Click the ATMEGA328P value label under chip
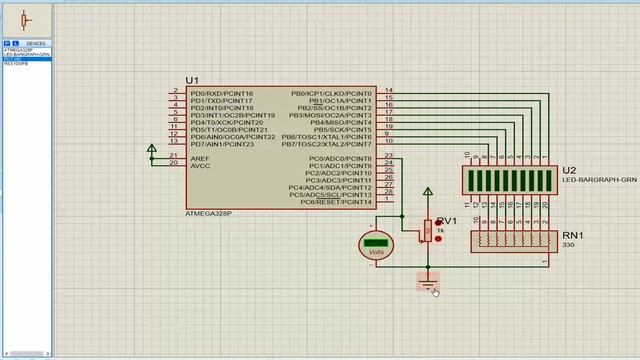This screenshot has height=360, width=640. coord(209,213)
